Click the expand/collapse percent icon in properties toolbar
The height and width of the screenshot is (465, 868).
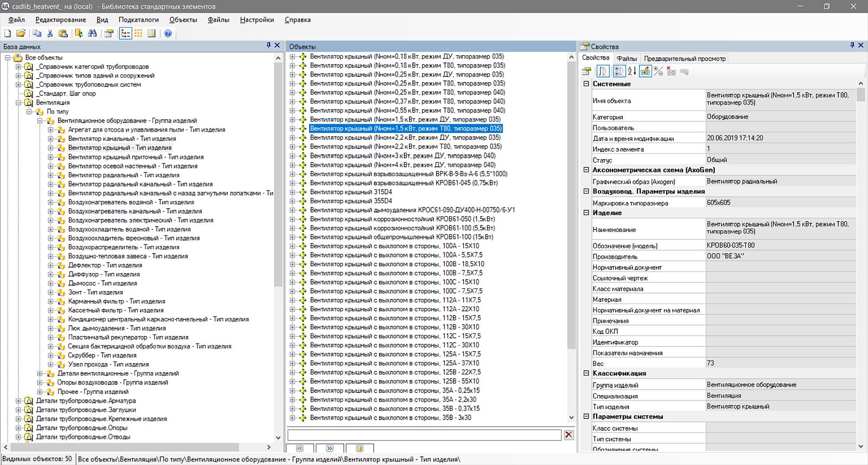pos(659,71)
